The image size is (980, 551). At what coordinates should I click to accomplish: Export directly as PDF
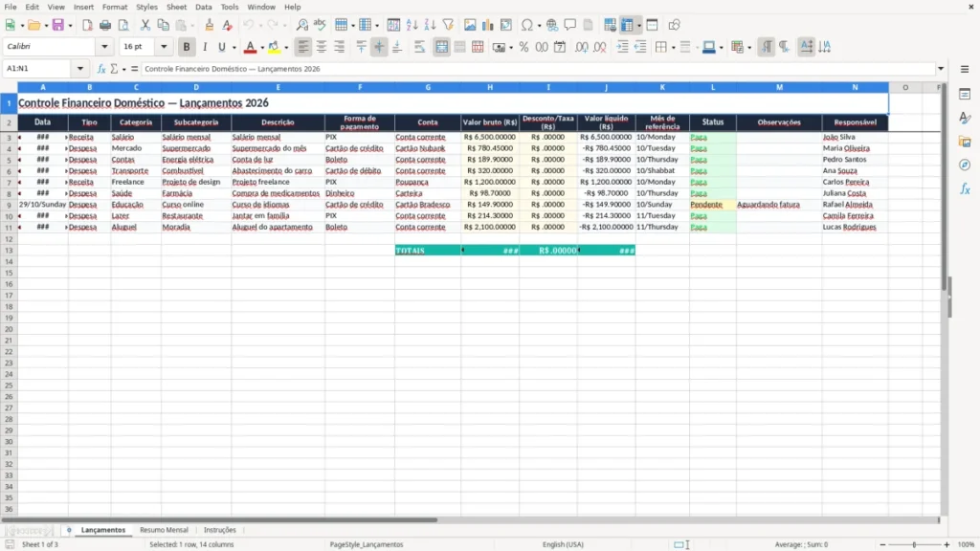[x=87, y=25]
